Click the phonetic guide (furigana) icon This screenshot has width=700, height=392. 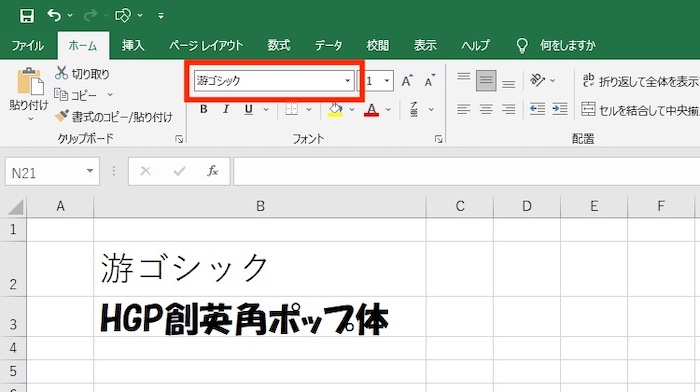(414, 109)
